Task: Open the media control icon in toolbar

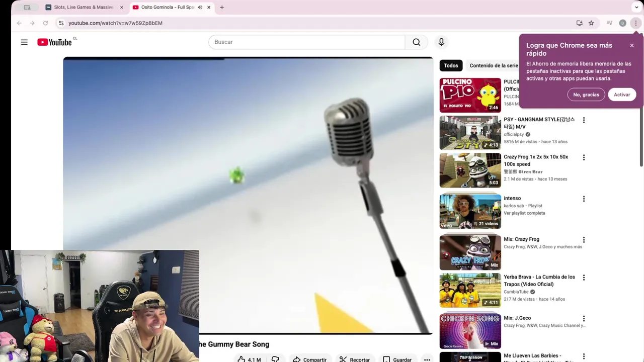Action: [x=609, y=23]
